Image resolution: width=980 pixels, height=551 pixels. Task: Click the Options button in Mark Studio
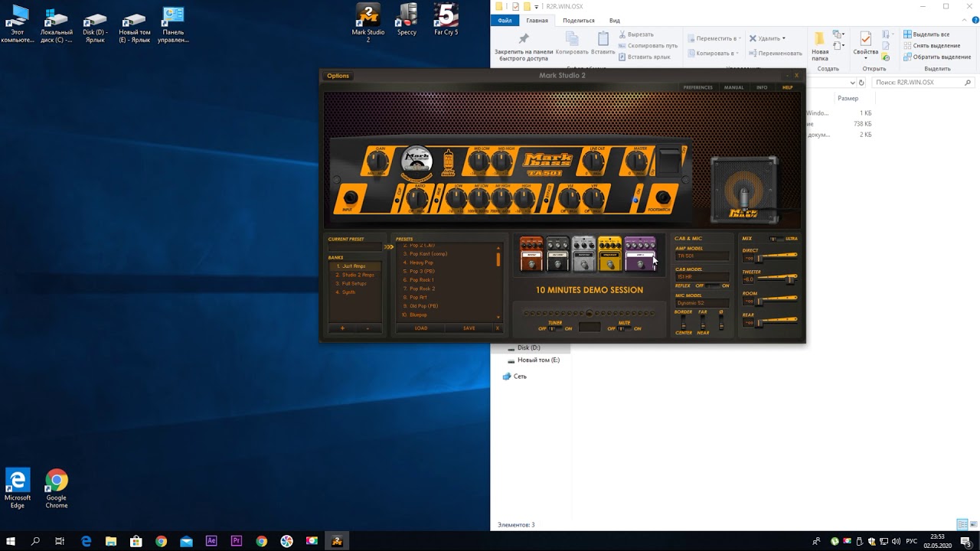click(x=338, y=76)
